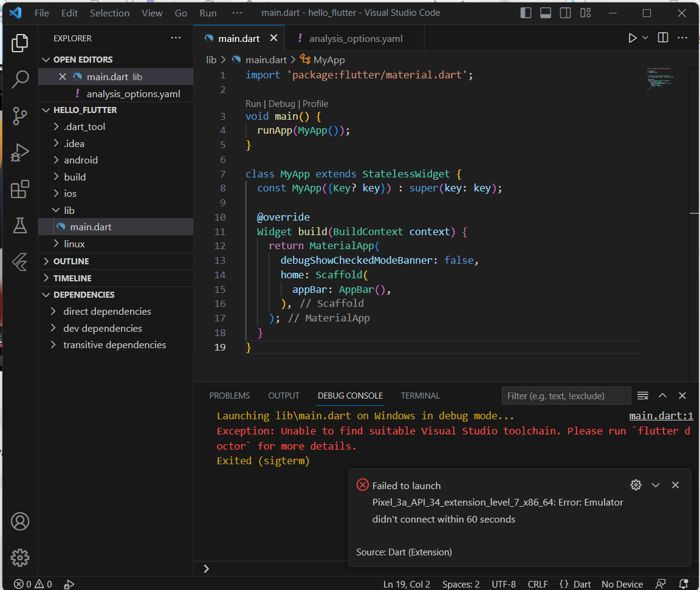700x590 pixels.
Task: Open analysis_options.yaml from Open Editors
Action: pyautogui.click(x=115, y=94)
